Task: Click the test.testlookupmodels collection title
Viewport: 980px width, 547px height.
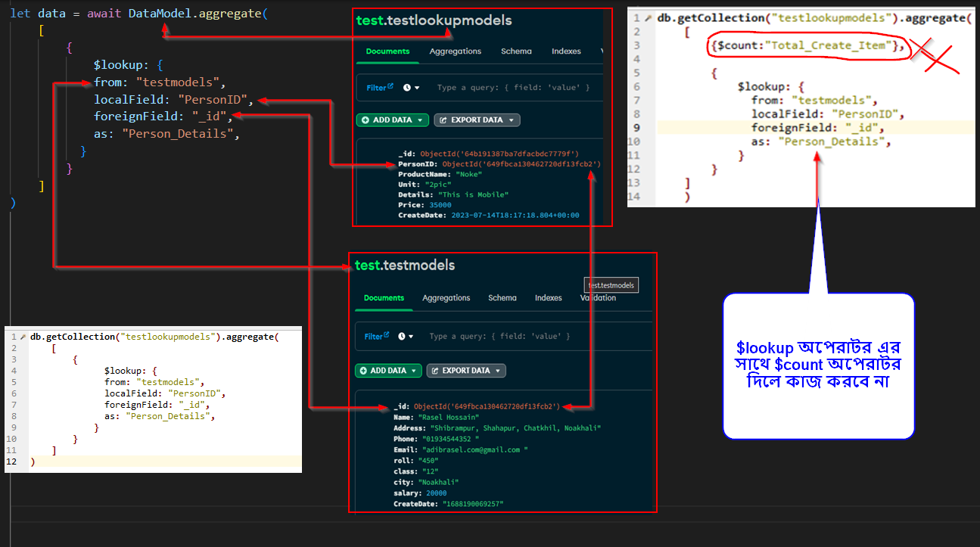Action: [x=434, y=21]
